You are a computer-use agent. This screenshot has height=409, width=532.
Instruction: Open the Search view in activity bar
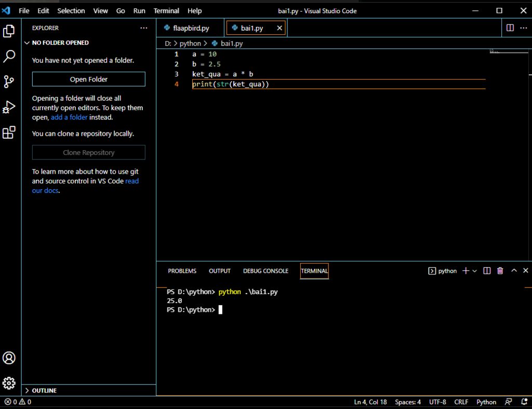[x=9, y=56]
